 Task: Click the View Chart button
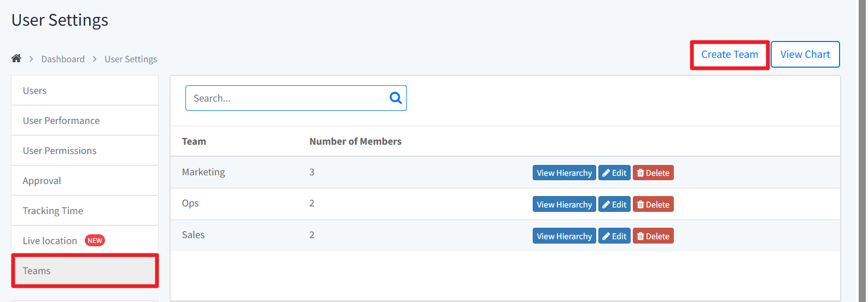(805, 55)
